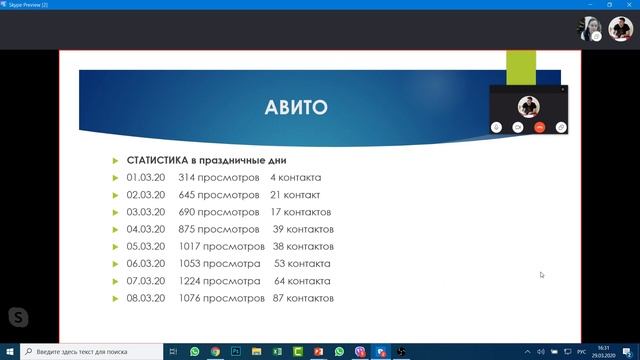
Task: Click the text 53 контакта
Action: click(302, 263)
